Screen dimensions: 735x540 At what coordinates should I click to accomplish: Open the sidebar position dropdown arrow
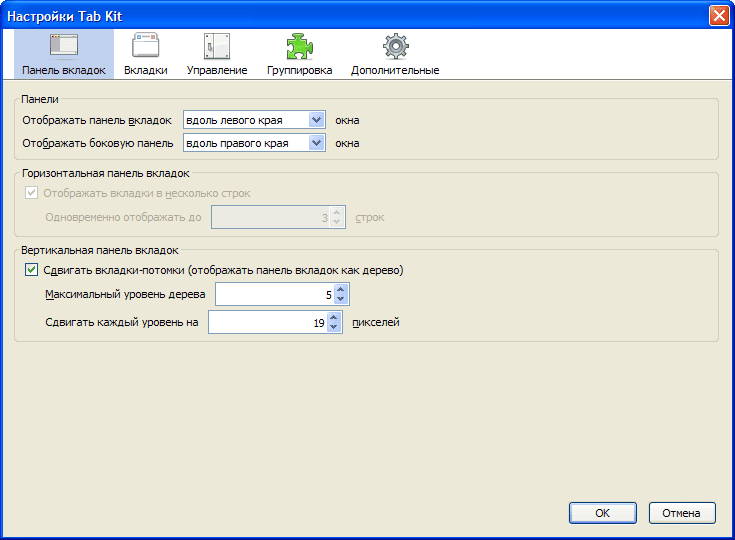[317, 143]
